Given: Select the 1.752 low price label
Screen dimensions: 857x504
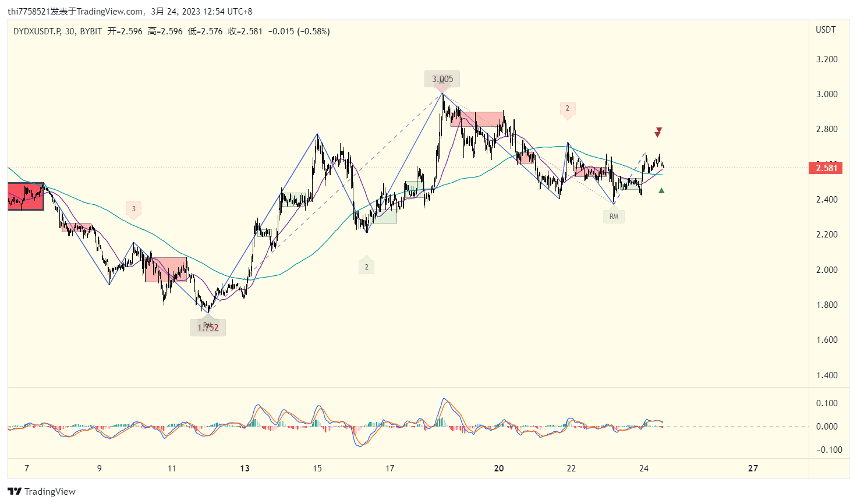Looking at the screenshot, I should pyautogui.click(x=208, y=328).
